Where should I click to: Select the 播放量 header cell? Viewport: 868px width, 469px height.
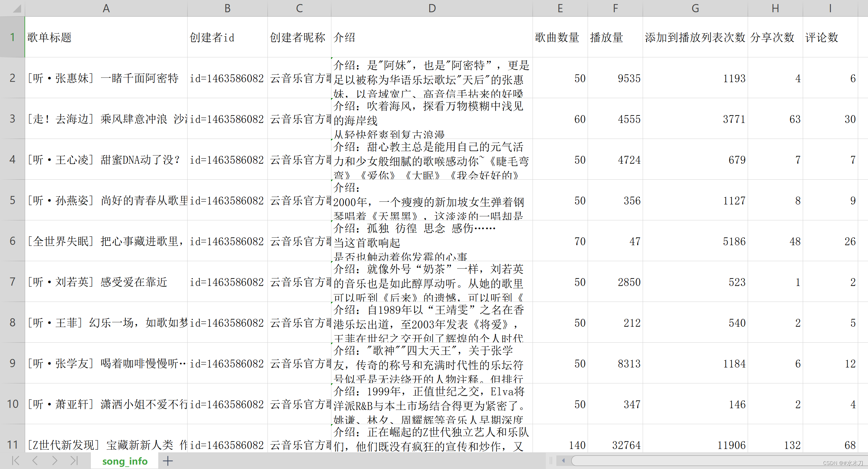615,37
